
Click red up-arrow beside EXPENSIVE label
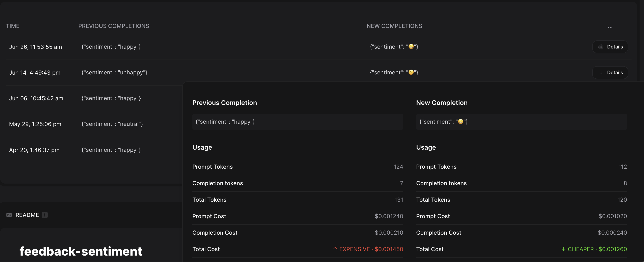[x=335, y=249]
